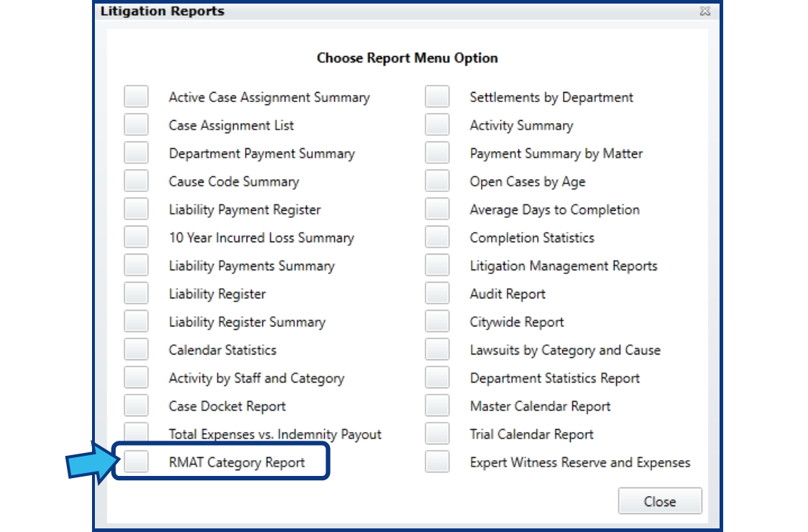The height and width of the screenshot is (532, 808).
Task: Select the Litigation Management Reports option
Action: tap(437, 264)
